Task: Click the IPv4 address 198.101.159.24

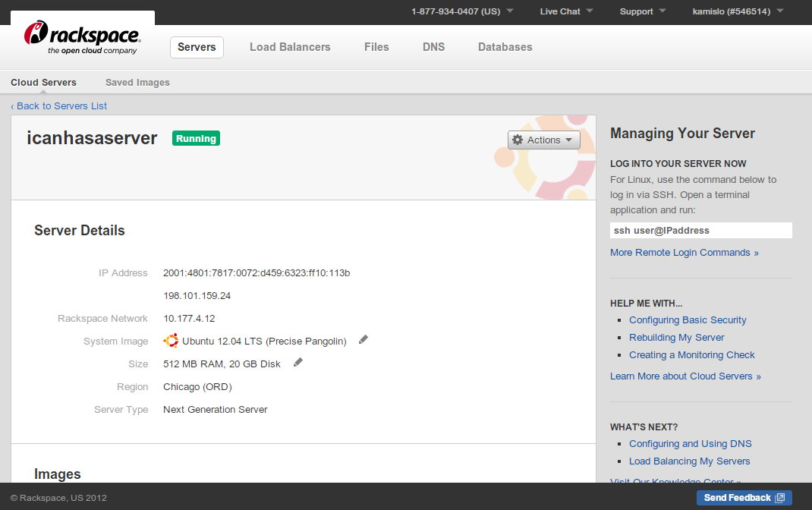Action: click(x=197, y=296)
